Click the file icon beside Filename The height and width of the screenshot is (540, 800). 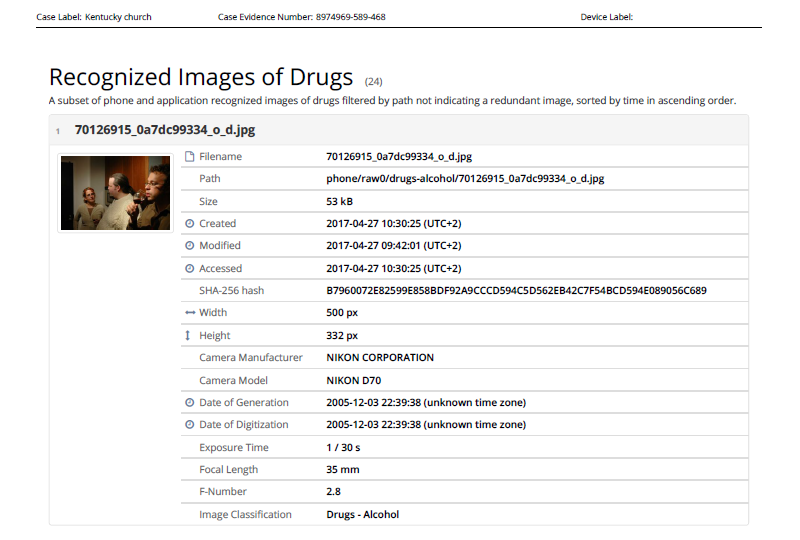click(x=190, y=157)
